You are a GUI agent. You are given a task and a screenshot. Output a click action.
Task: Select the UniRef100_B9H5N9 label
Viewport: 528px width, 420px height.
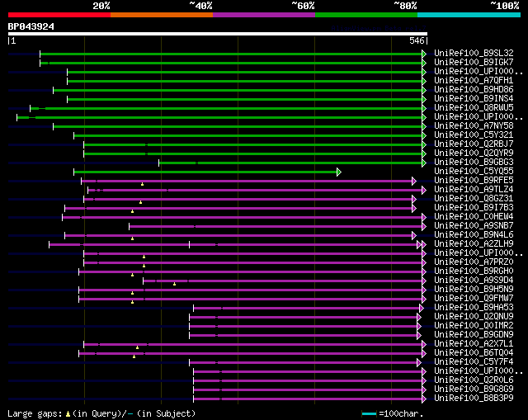tap(474, 290)
